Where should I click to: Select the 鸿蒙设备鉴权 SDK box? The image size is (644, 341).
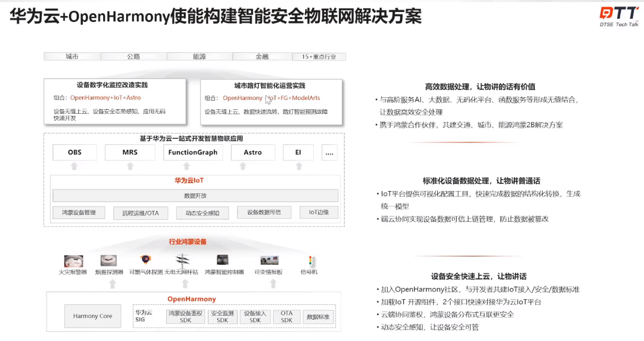point(185,317)
